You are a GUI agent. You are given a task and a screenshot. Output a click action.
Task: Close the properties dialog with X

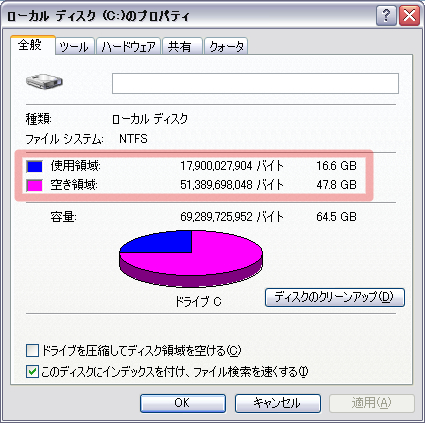click(x=409, y=16)
